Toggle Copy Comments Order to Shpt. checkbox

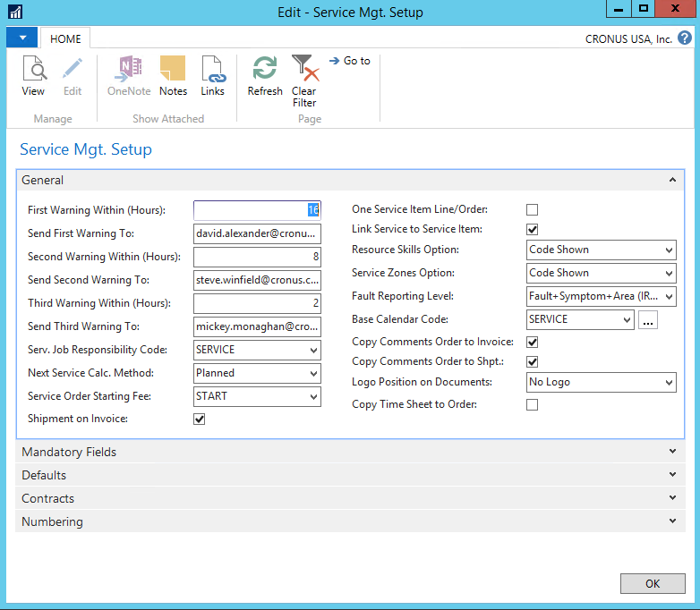tap(532, 361)
